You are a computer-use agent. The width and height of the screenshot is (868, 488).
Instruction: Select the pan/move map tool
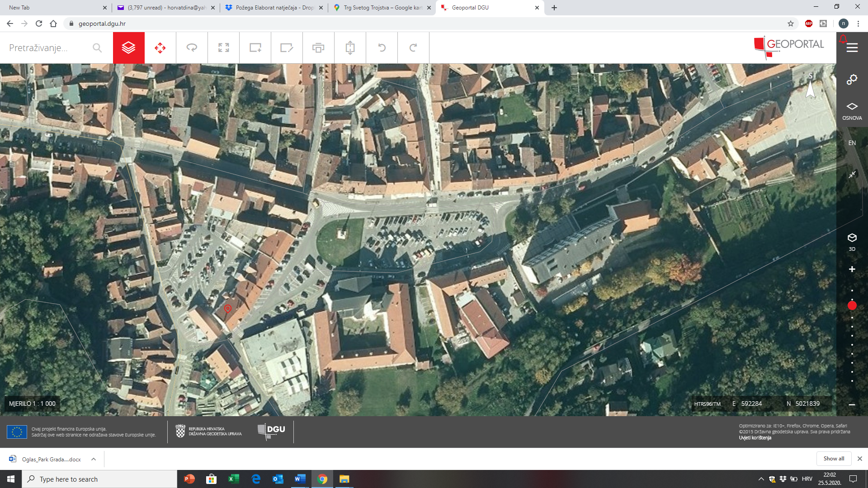click(x=160, y=47)
